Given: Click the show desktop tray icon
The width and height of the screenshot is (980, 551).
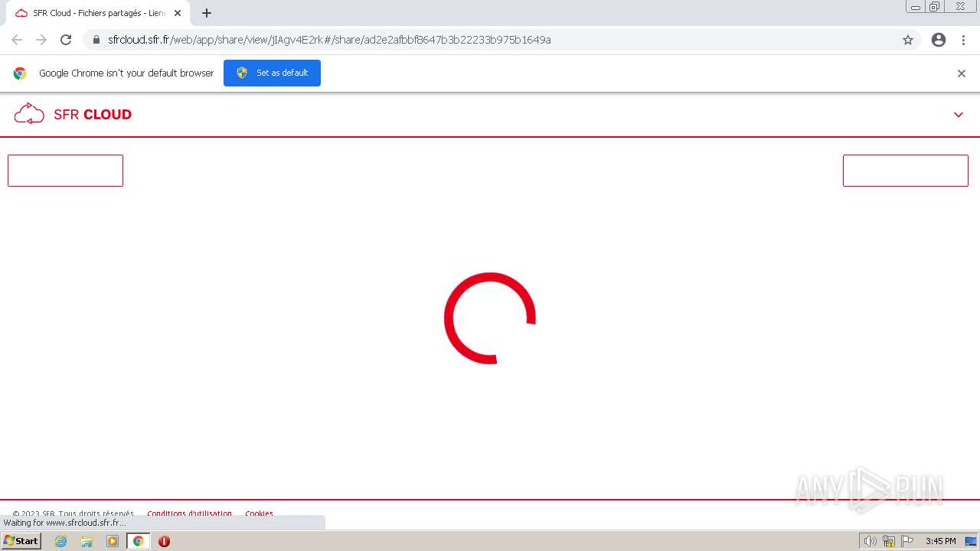Looking at the screenshot, I should (971, 541).
